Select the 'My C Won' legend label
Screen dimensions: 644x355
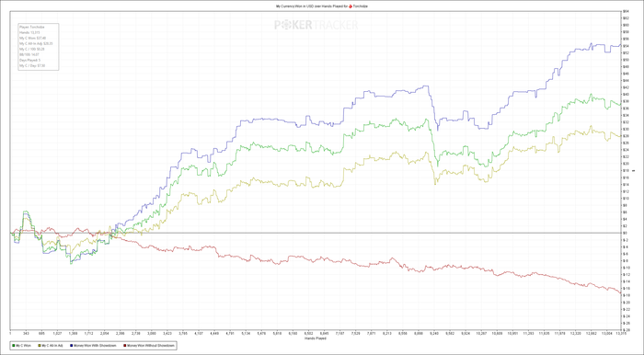[x=23, y=346]
